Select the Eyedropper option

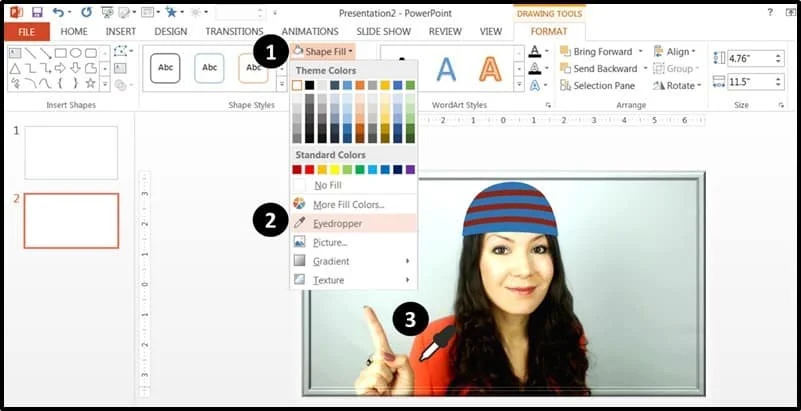click(354, 223)
